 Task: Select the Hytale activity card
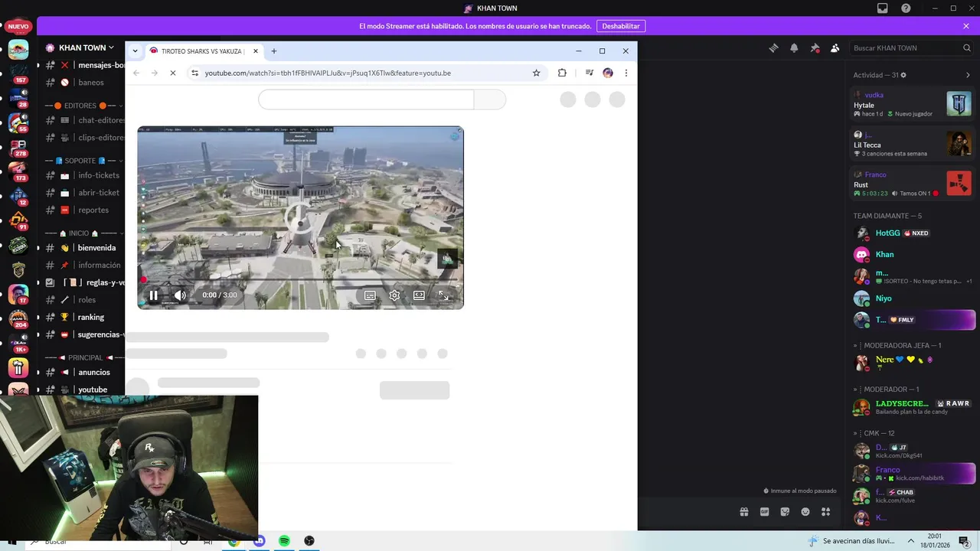pos(912,104)
